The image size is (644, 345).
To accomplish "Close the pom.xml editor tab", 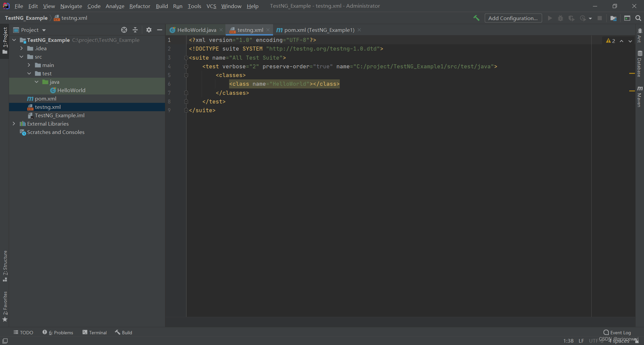I will (x=359, y=30).
